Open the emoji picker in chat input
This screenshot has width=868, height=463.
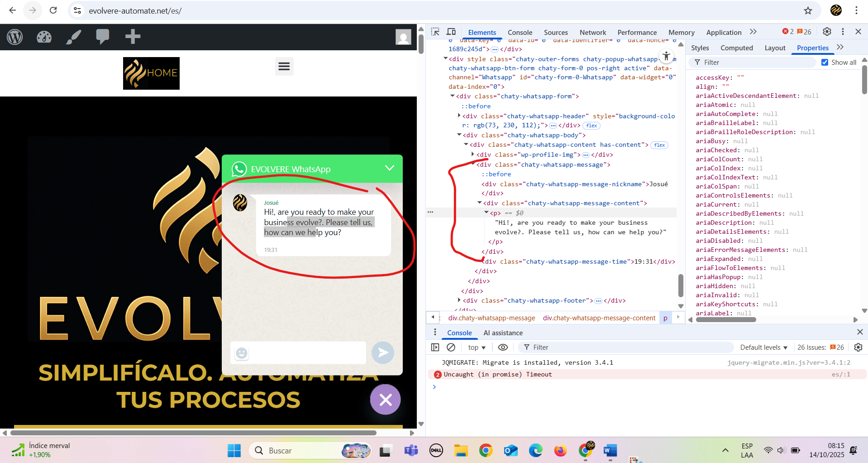click(x=242, y=353)
